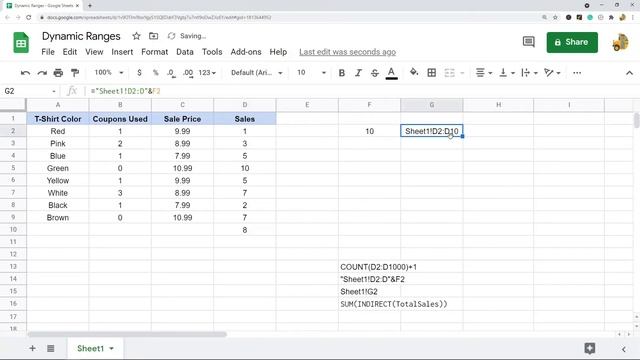Open the Help menu
640x360 pixels.
coord(278,52)
